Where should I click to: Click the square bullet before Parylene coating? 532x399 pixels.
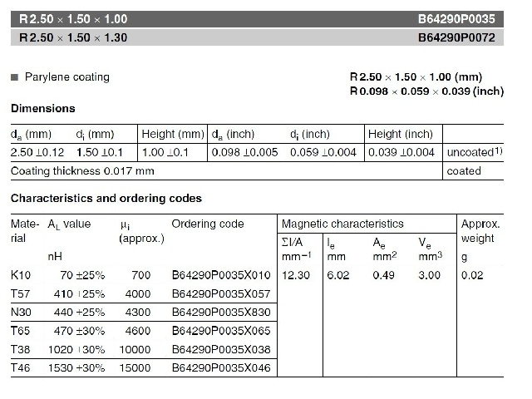point(14,77)
